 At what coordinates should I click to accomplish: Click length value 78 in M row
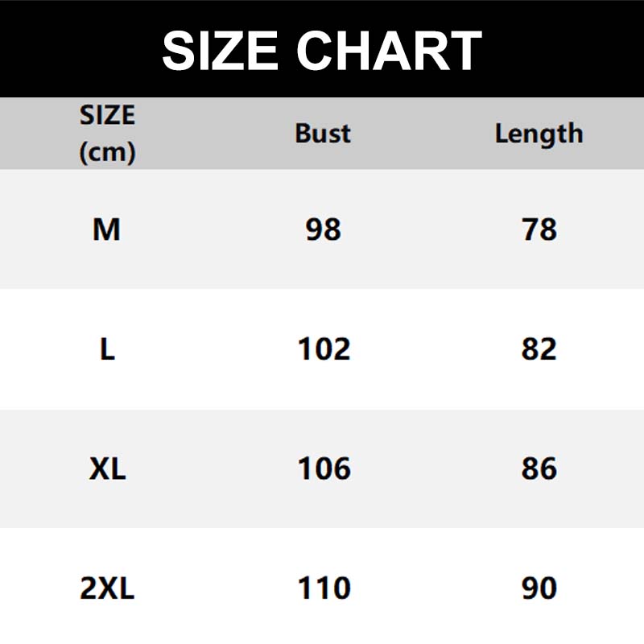tap(539, 230)
